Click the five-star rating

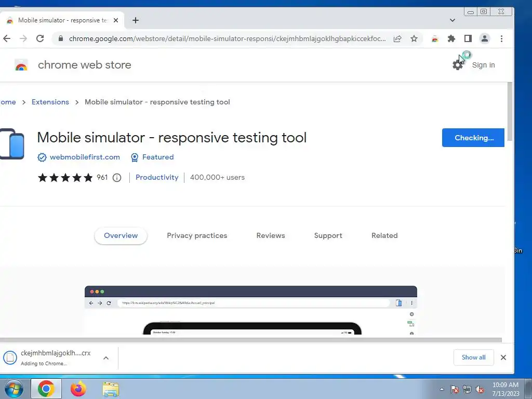(x=65, y=178)
